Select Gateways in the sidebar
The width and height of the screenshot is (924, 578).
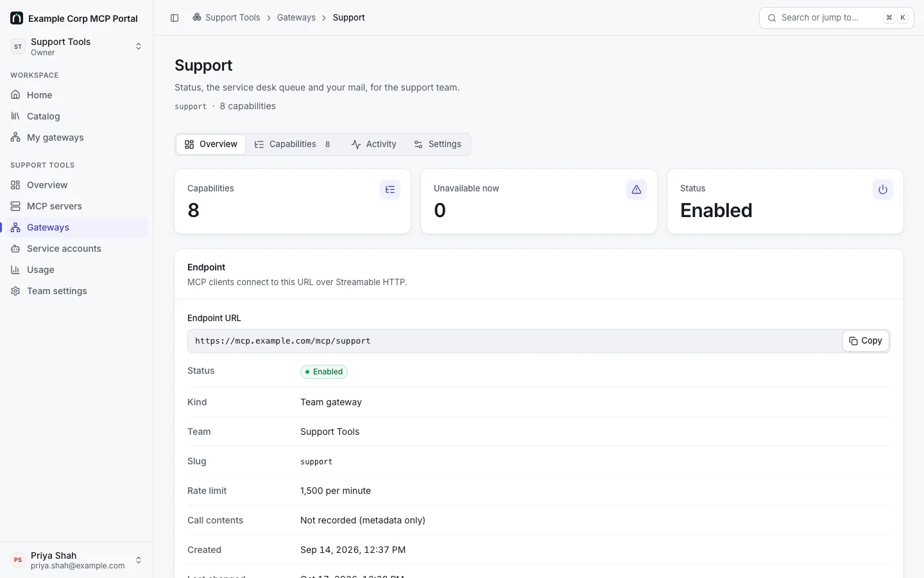[x=77, y=227]
